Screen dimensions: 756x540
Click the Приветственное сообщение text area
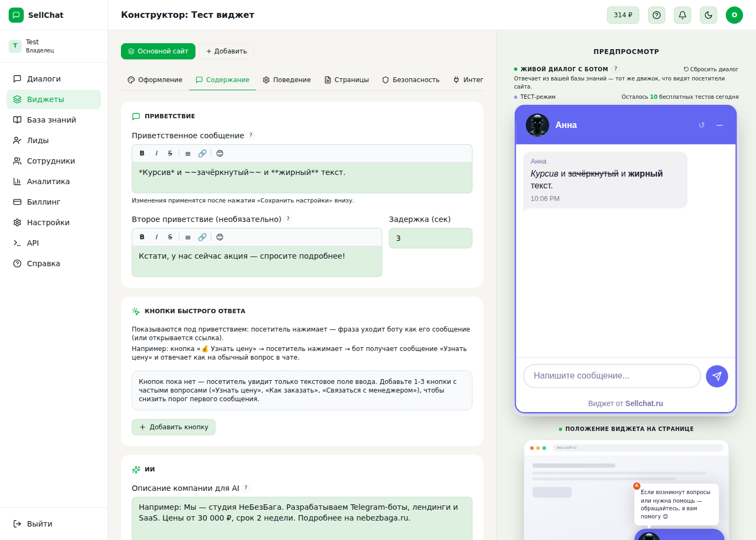click(302, 178)
